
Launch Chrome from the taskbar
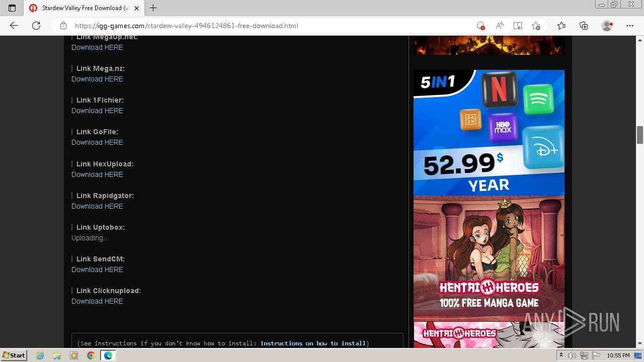(x=91, y=355)
